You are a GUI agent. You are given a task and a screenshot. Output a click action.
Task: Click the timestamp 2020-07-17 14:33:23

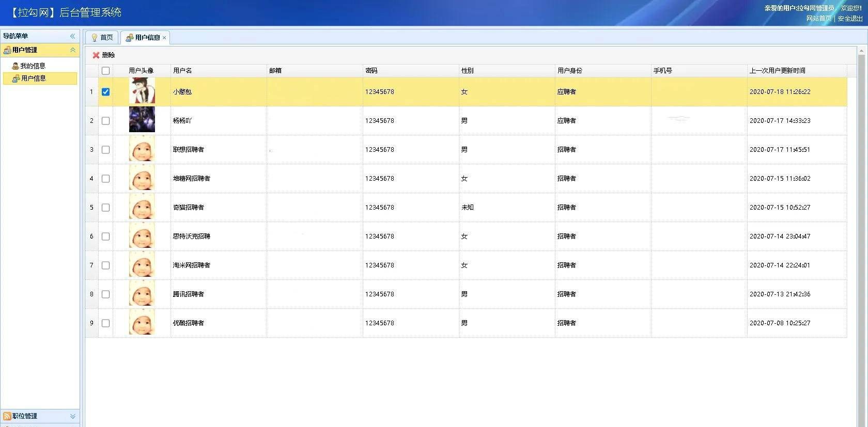(780, 121)
